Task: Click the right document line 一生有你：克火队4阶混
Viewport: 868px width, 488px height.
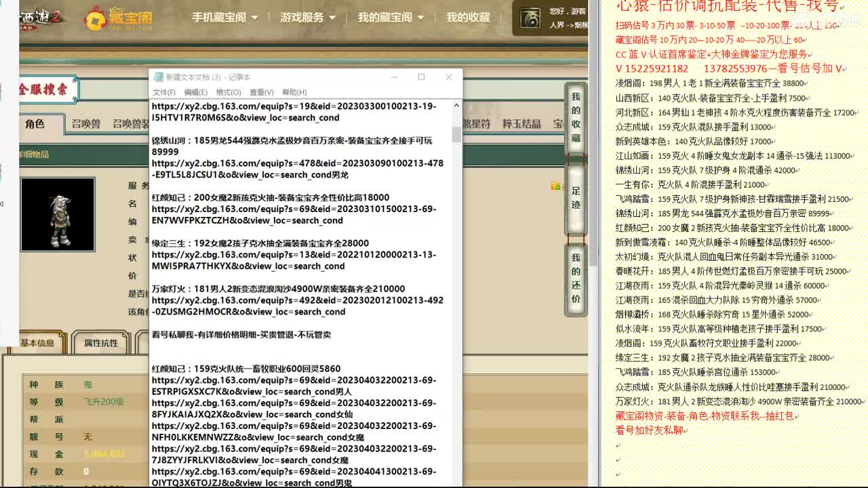Action: coord(692,184)
